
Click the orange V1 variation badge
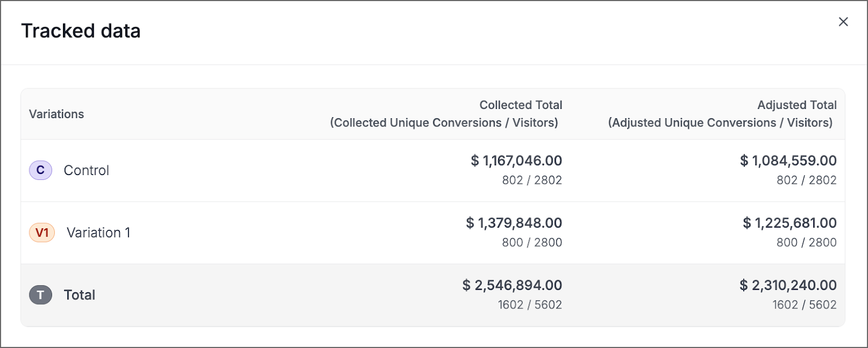click(x=42, y=233)
